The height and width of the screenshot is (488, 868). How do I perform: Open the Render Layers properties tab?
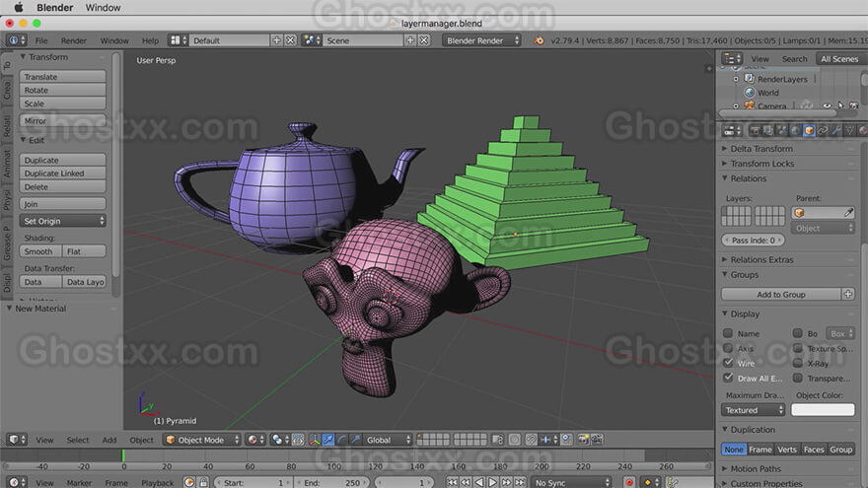coord(767,130)
